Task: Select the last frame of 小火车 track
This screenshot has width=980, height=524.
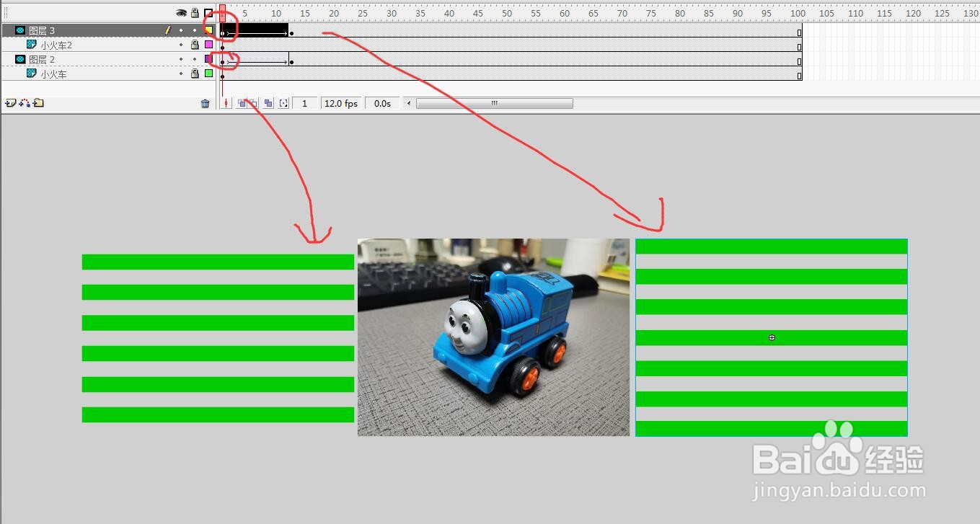Action: click(799, 74)
